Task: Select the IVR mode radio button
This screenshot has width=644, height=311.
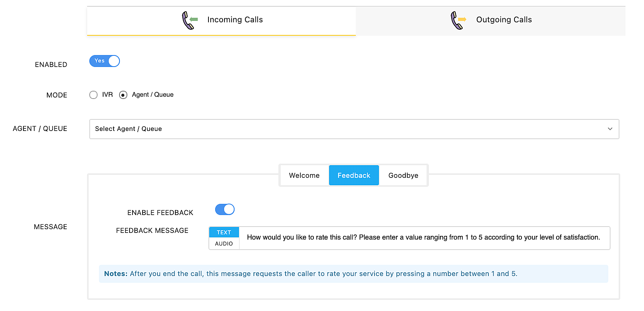Action: click(93, 95)
